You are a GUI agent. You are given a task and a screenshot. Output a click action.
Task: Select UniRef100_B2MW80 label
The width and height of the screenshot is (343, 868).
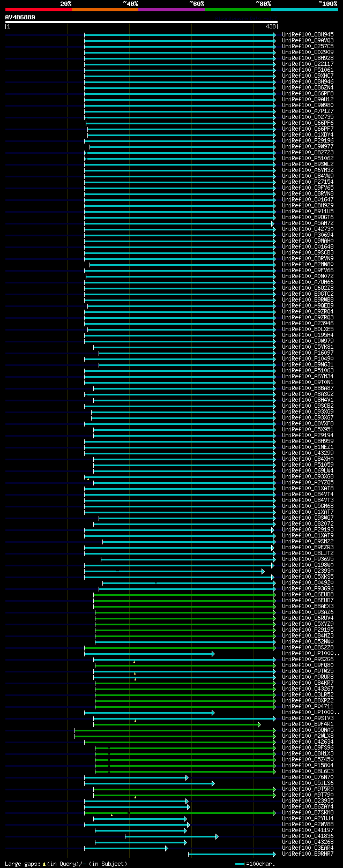point(308,265)
